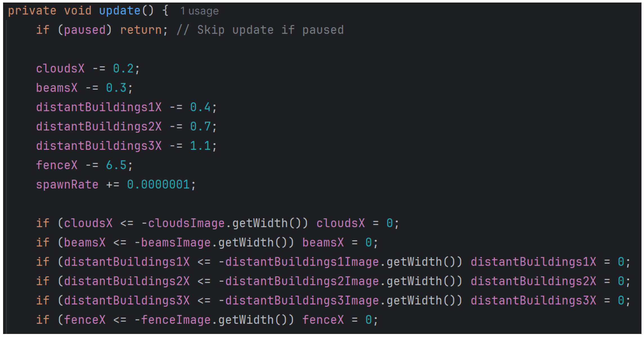
Task: Click the 'private' keyword
Action: click(32, 11)
